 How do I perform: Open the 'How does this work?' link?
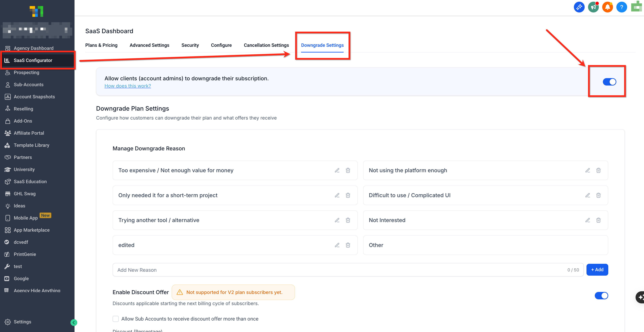[x=127, y=86]
